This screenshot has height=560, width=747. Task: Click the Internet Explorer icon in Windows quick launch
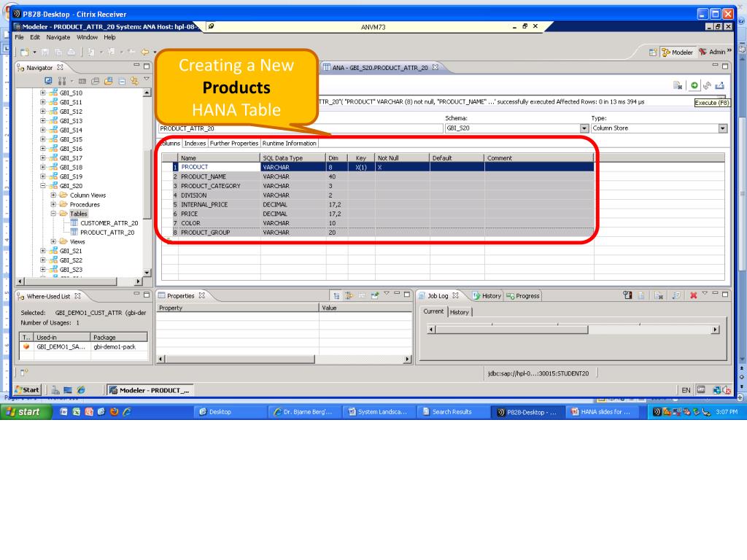coord(126,412)
